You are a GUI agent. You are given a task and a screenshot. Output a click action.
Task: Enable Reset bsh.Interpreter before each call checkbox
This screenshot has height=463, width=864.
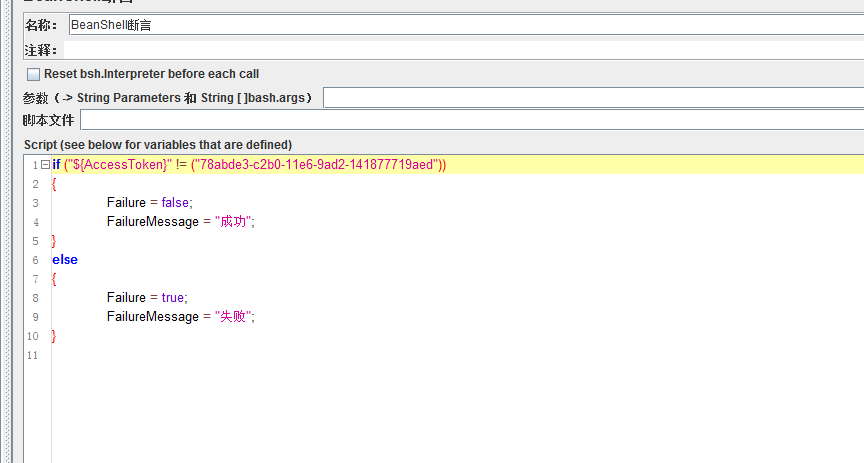pyautogui.click(x=34, y=74)
